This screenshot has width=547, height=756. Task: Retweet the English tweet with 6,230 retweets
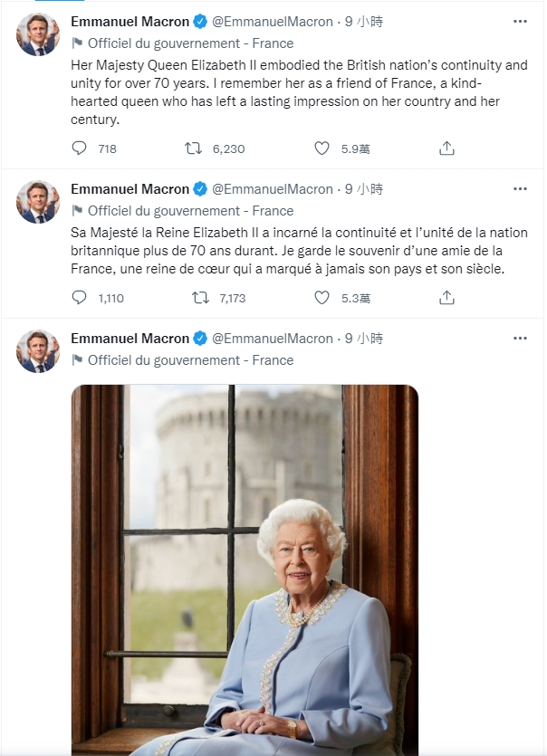pos(194,148)
